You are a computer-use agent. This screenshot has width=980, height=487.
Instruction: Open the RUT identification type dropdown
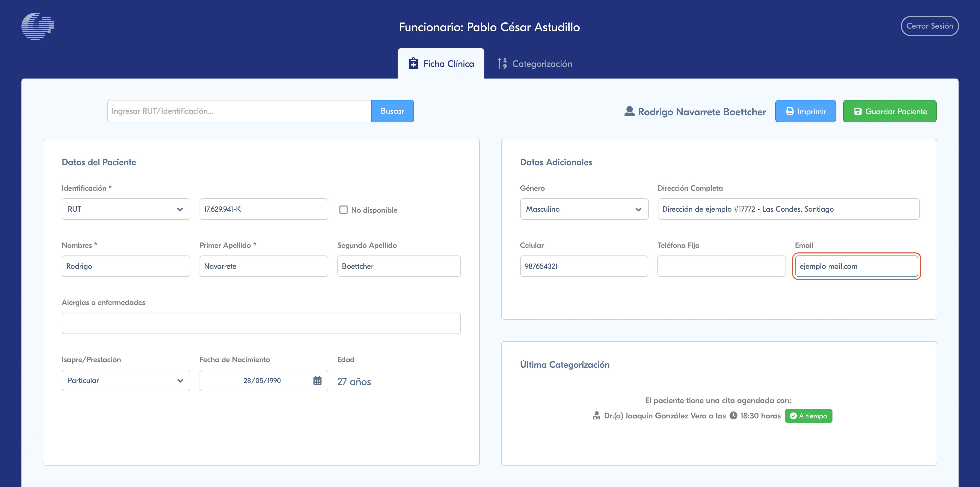126,209
